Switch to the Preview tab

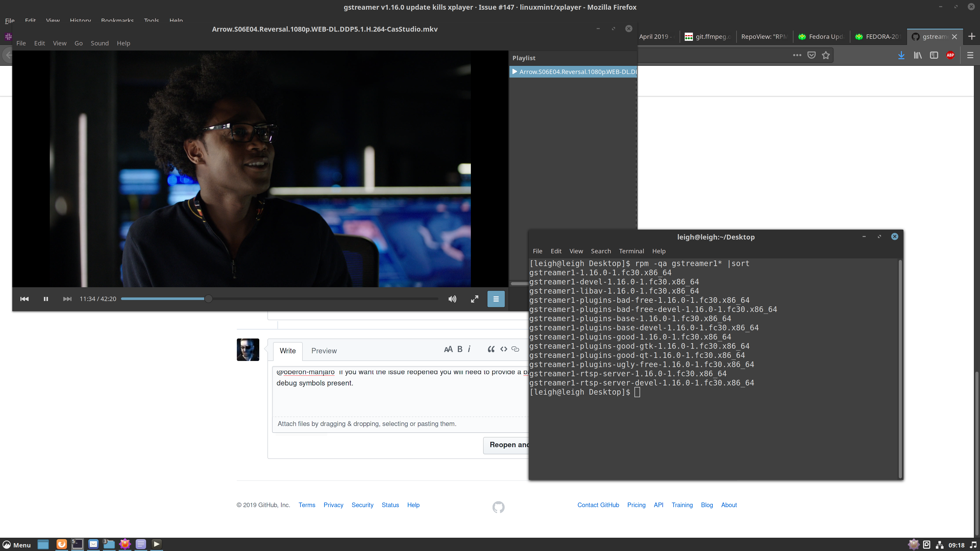pyautogui.click(x=324, y=350)
